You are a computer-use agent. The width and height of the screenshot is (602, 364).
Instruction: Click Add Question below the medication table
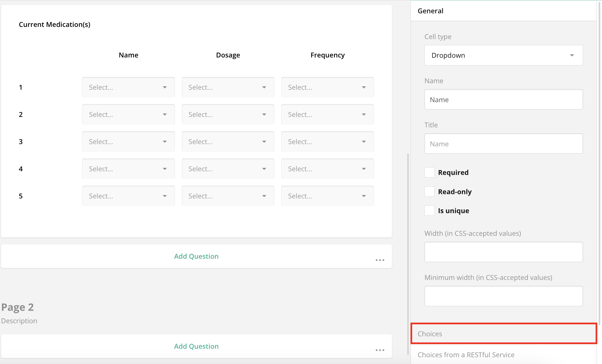coord(196,256)
